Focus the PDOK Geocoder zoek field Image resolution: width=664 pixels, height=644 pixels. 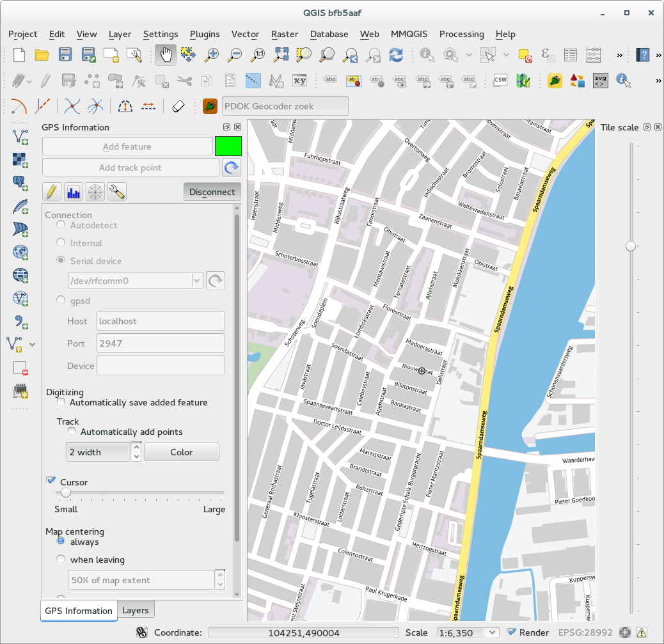(285, 106)
